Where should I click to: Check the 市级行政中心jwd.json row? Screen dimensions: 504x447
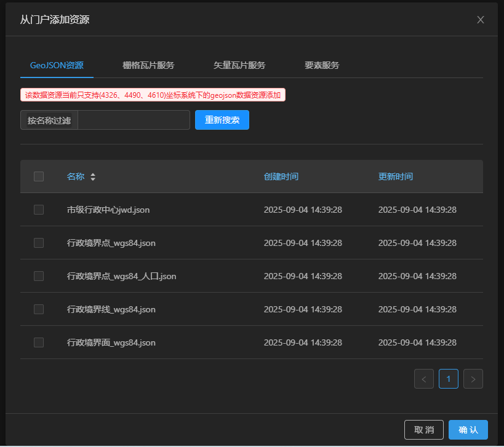pos(39,210)
